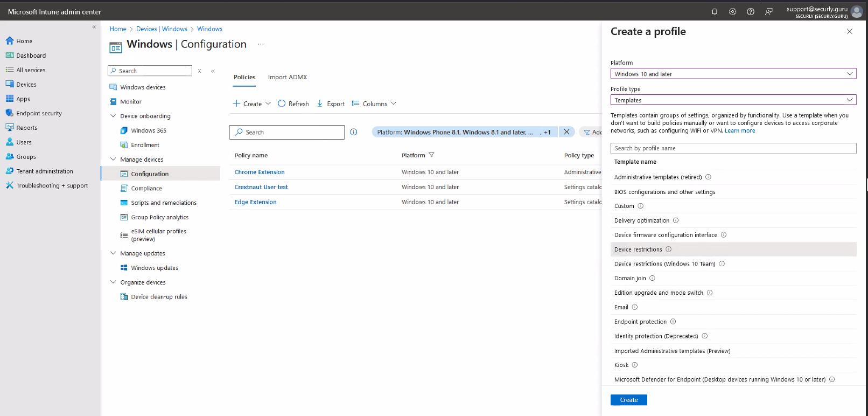Open the Create dropdown in the toolbar
Image resolution: width=868 pixels, height=416 pixels.
pos(252,103)
